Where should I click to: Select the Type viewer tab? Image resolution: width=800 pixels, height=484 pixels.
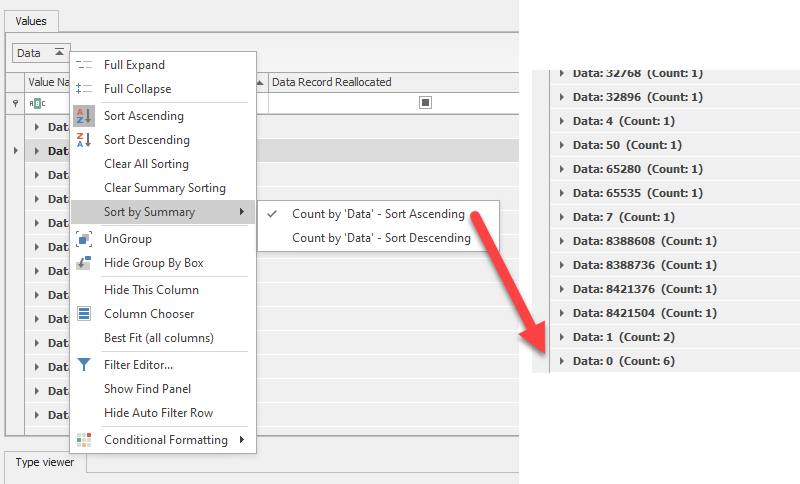click(45, 462)
